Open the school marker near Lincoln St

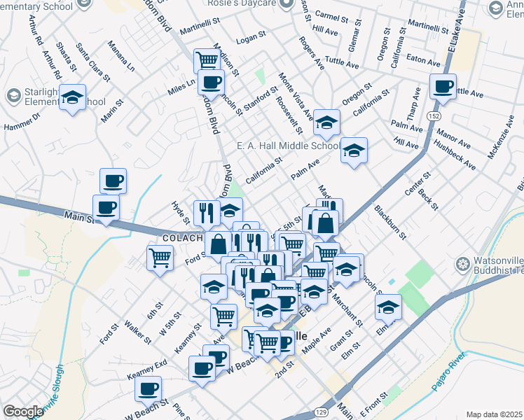tap(346, 269)
